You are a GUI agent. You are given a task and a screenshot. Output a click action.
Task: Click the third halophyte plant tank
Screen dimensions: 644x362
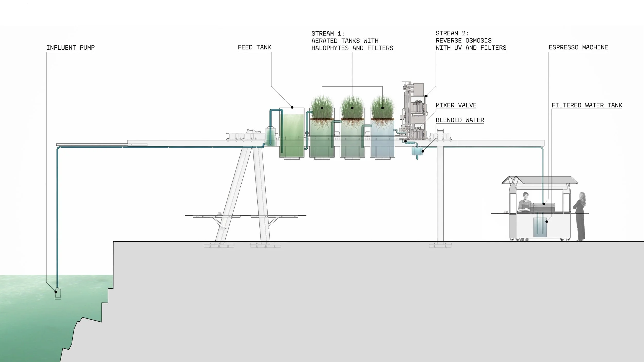click(x=382, y=134)
